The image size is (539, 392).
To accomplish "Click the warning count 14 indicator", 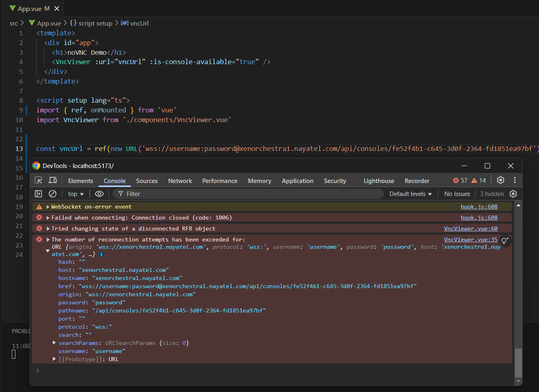I will [x=478, y=181].
